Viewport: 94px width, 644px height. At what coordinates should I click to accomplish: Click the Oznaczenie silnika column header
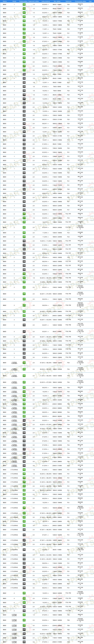(80, 1)
